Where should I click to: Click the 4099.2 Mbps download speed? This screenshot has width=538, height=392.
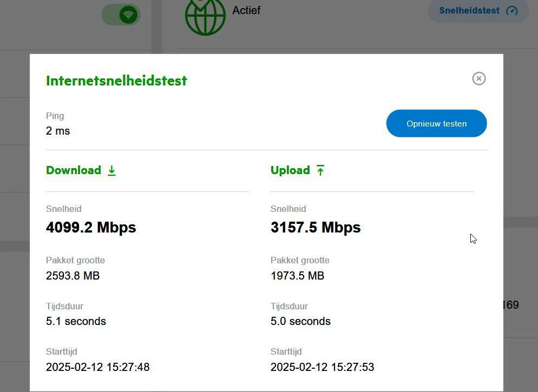[x=91, y=227]
